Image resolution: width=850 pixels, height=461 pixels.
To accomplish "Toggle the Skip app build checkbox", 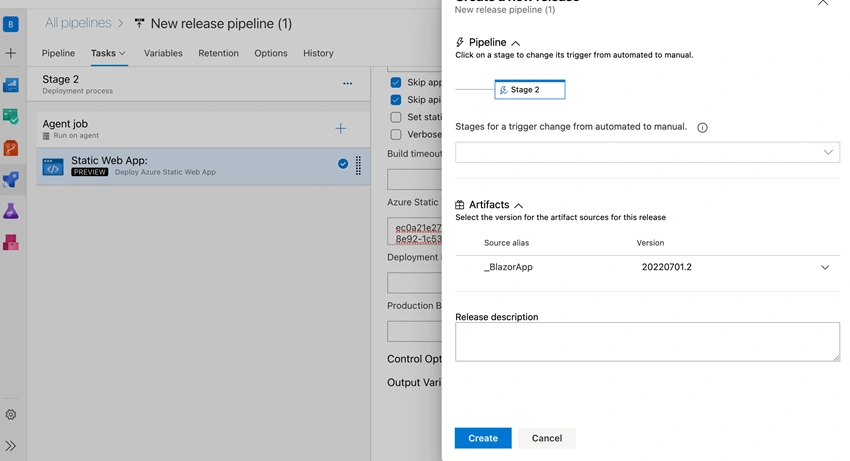I will click(396, 82).
